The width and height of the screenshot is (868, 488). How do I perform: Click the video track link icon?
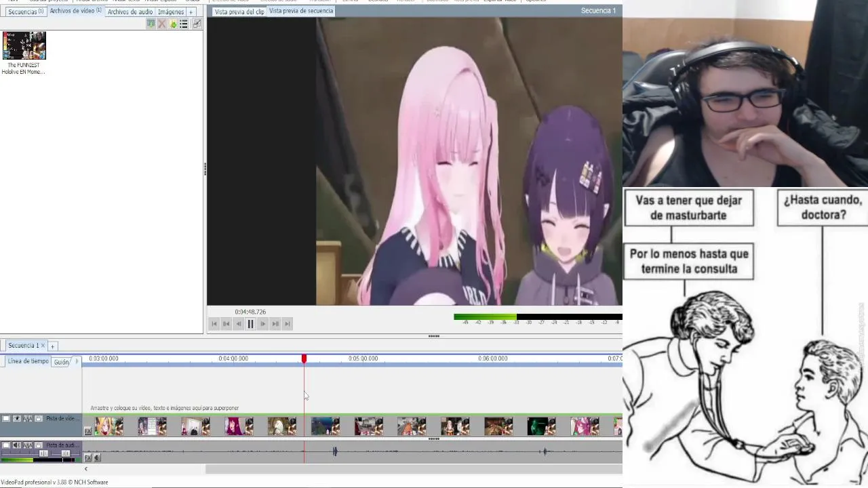(28, 419)
